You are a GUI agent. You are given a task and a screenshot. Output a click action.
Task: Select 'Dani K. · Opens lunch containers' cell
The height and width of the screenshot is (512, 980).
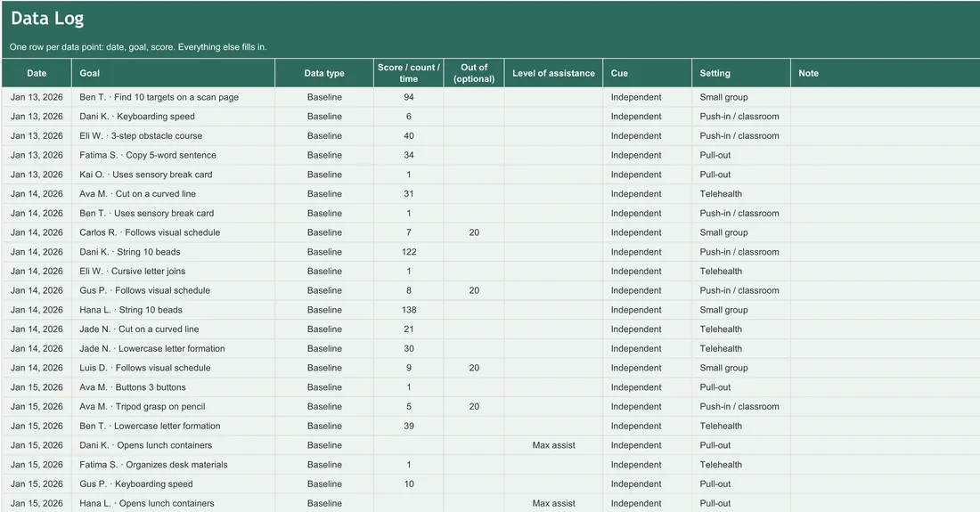click(173, 445)
